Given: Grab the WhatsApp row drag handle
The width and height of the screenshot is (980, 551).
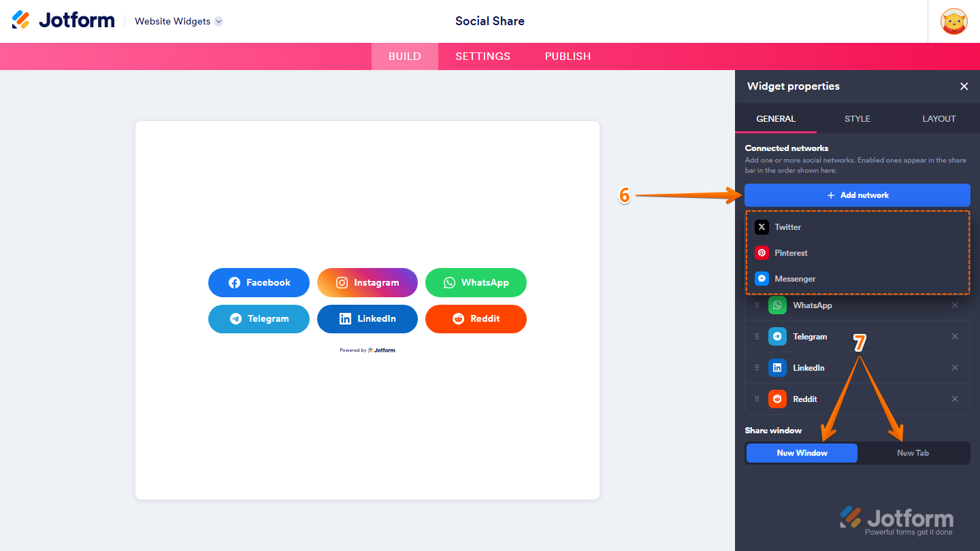Looking at the screenshot, I should (x=757, y=305).
